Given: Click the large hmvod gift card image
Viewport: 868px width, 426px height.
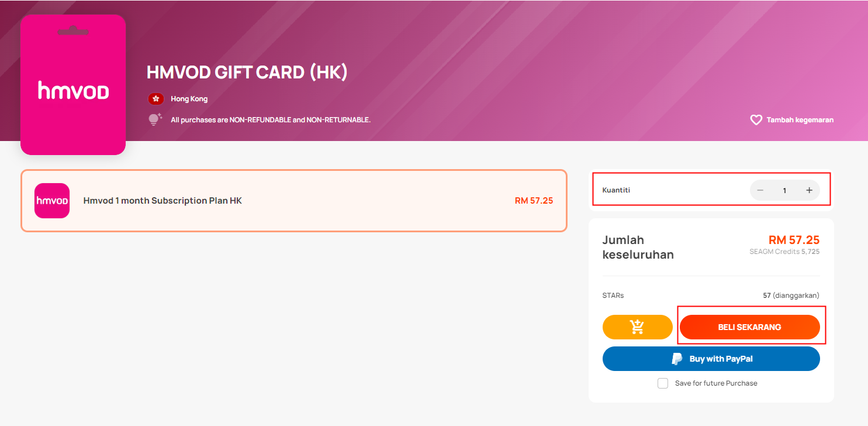Looking at the screenshot, I should pyautogui.click(x=73, y=85).
